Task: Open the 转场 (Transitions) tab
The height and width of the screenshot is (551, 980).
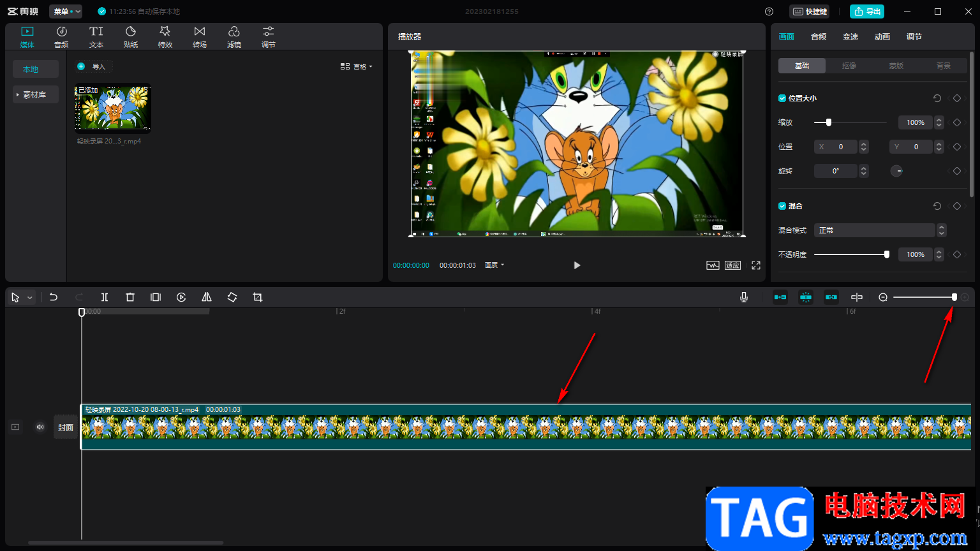Action: point(200,37)
